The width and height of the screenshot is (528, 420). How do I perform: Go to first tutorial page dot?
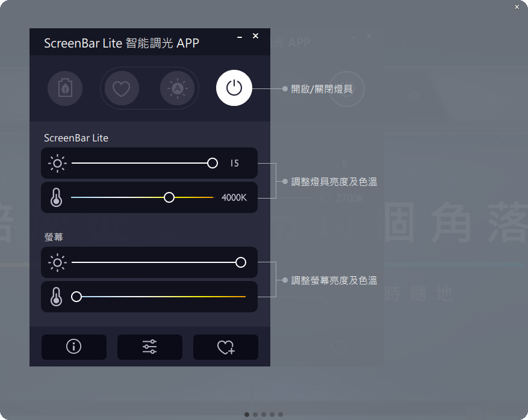pos(247,415)
